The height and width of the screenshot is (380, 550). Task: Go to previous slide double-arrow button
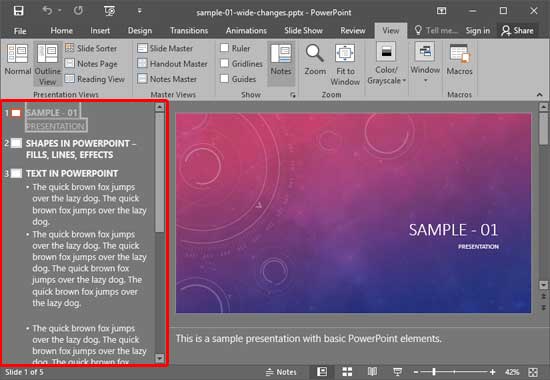pos(543,296)
